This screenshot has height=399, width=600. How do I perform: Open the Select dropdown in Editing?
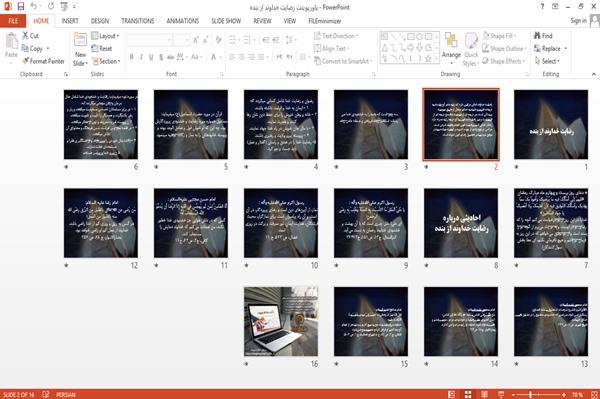click(x=547, y=61)
